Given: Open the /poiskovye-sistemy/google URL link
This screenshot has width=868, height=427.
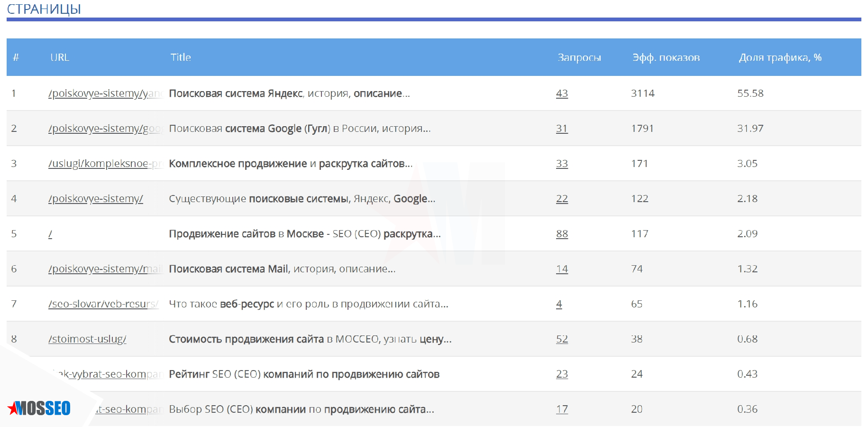Looking at the screenshot, I should (104, 129).
